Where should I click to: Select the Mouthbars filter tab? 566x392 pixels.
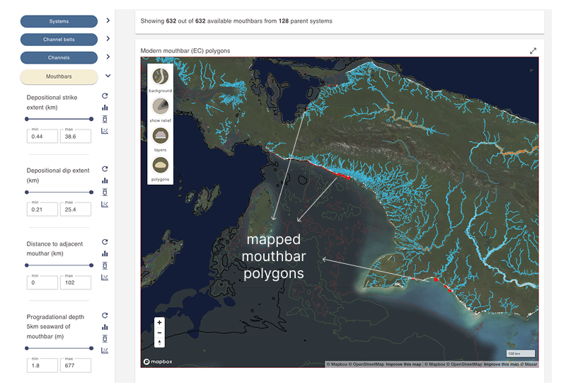pos(59,76)
